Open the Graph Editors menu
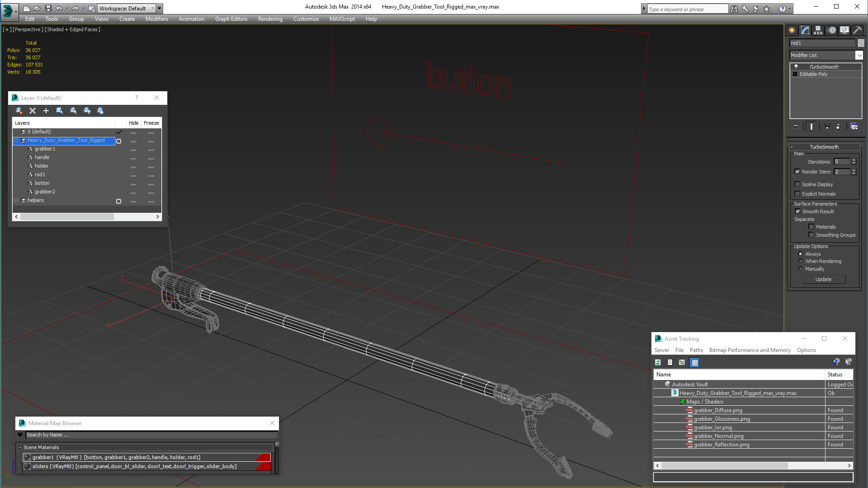The image size is (868, 488). 231,19
